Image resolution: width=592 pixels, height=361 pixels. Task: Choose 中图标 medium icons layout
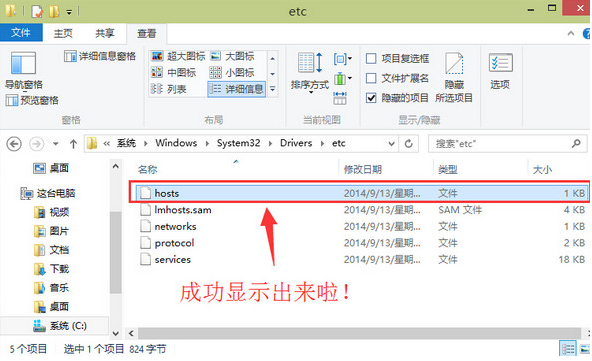174,73
